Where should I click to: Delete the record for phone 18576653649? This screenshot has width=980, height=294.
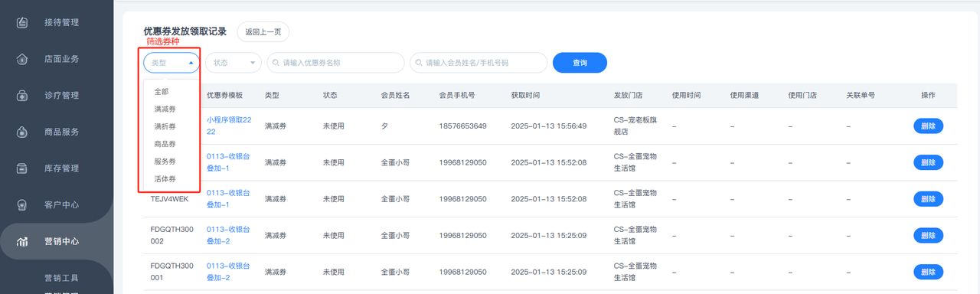[928, 126]
